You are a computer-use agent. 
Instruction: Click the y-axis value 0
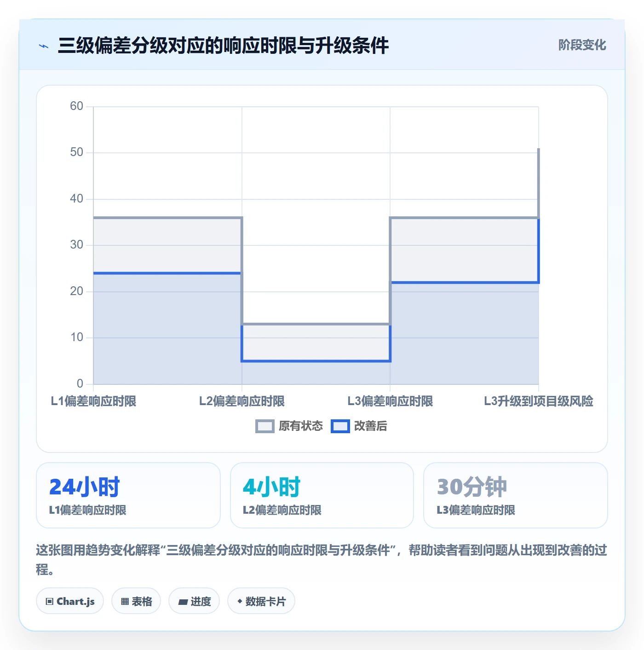[80, 384]
